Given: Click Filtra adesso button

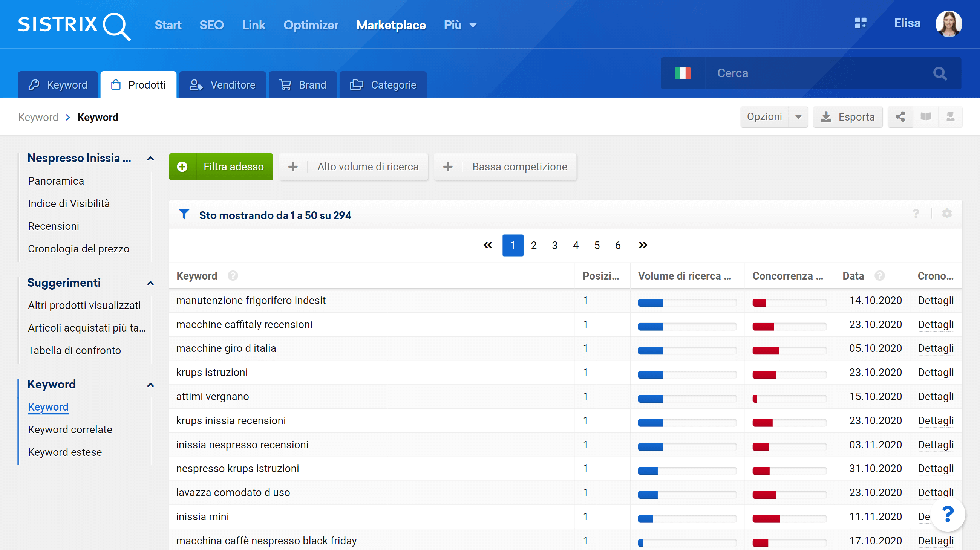Looking at the screenshot, I should [x=221, y=167].
